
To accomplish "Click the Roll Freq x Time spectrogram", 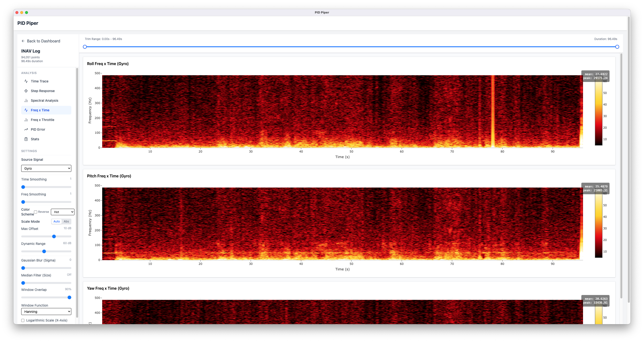I will coord(342,112).
